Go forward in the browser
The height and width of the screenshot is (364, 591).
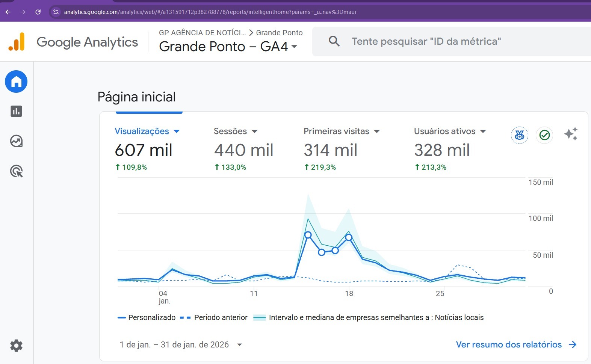[23, 12]
